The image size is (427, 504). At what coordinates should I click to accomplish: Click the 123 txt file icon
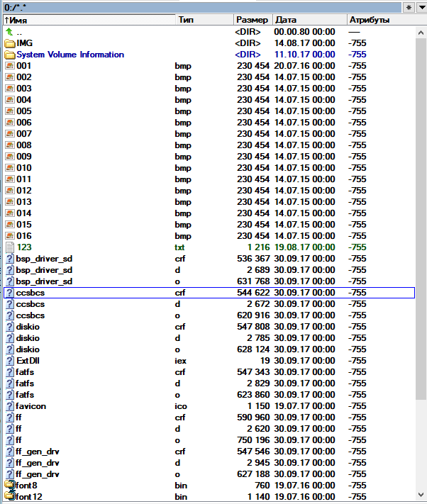coord(10,247)
